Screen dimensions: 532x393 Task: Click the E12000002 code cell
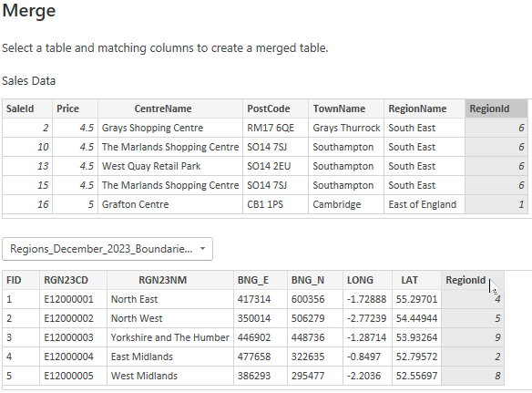pyautogui.click(x=73, y=318)
